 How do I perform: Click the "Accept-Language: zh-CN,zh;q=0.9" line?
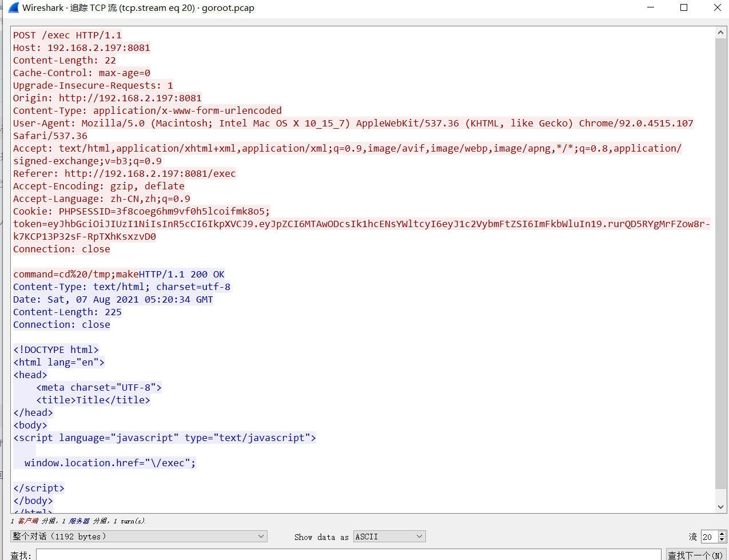102,198
